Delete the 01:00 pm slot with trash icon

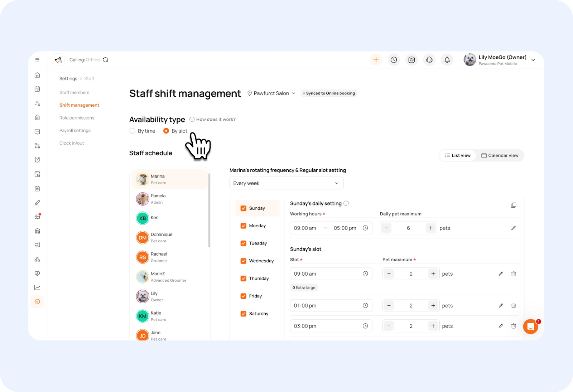coord(513,305)
